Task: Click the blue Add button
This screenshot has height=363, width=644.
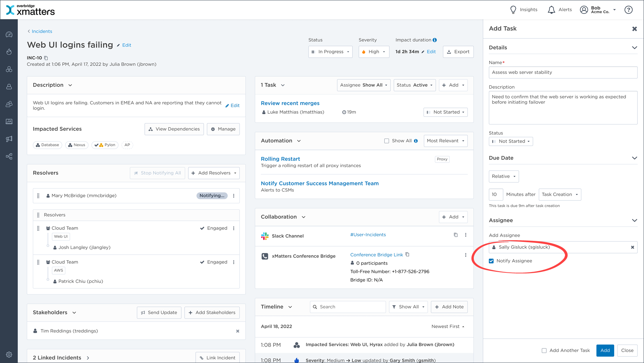Action: 605,351
